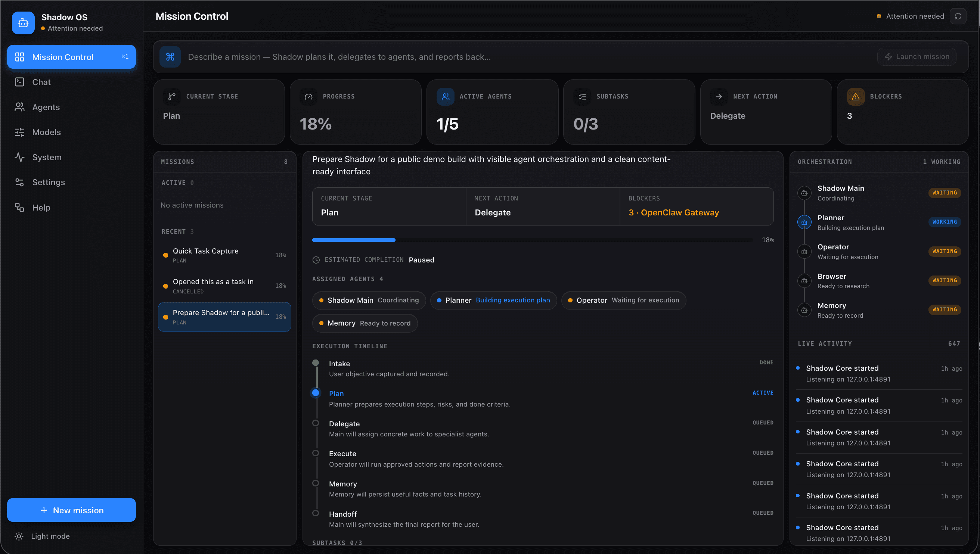Click the '1 WORKING' orchestration counter
980x554 pixels.
[x=942, y=162]
